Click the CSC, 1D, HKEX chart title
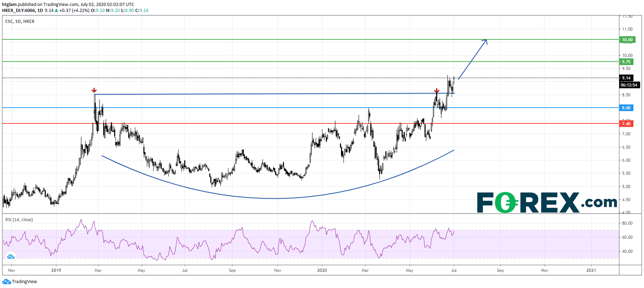 [20, 21]
